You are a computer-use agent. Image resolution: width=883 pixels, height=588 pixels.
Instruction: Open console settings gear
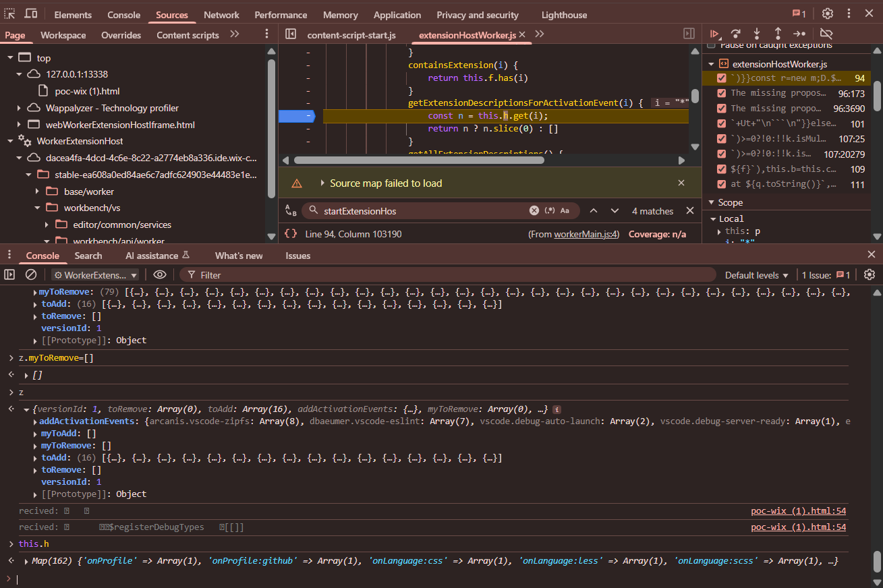[x=870, y=274]
